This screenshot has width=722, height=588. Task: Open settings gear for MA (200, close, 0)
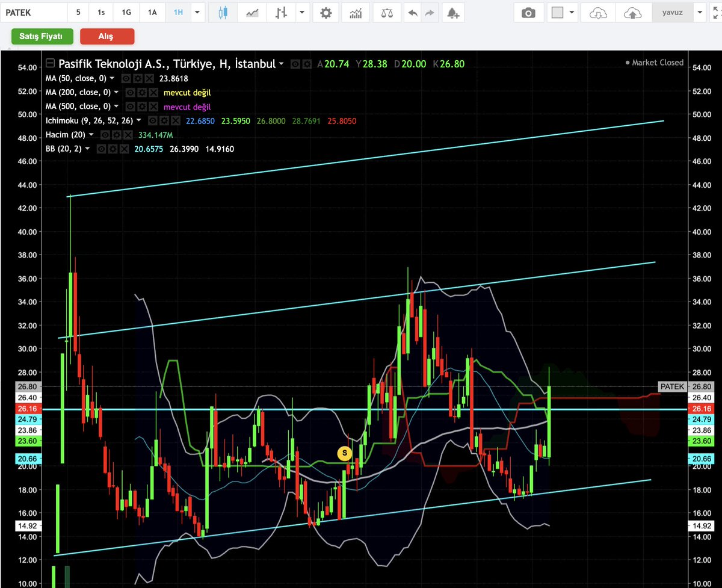point(141,93)
